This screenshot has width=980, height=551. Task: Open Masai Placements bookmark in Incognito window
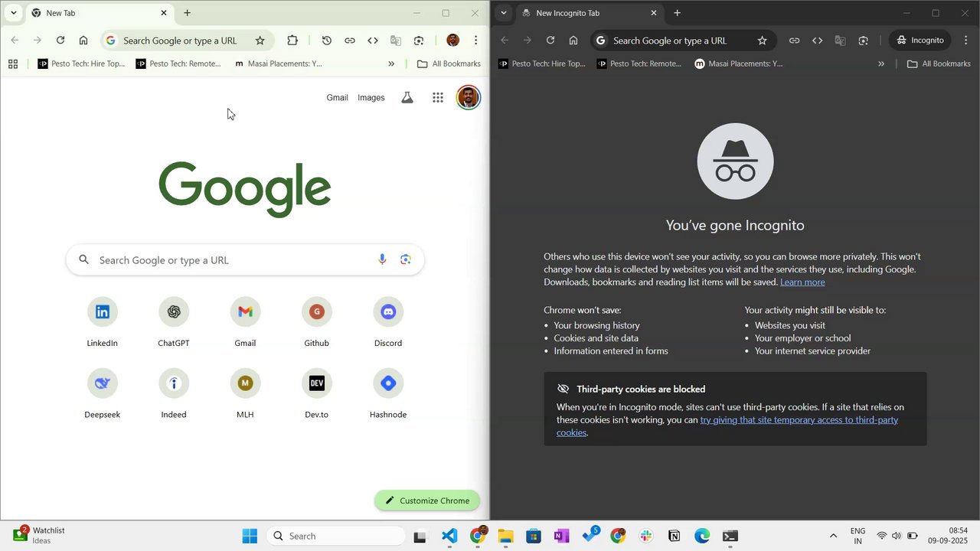739,64
